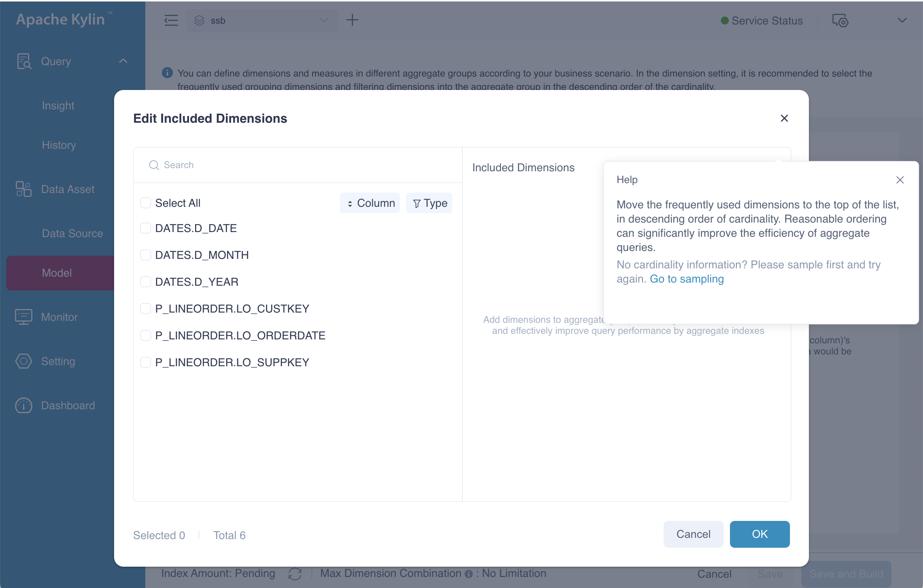Image resolution: width=923 pixels, height=588 pixels.
Task: Click the Setting hexagon icon
Action: coord(24,361)
